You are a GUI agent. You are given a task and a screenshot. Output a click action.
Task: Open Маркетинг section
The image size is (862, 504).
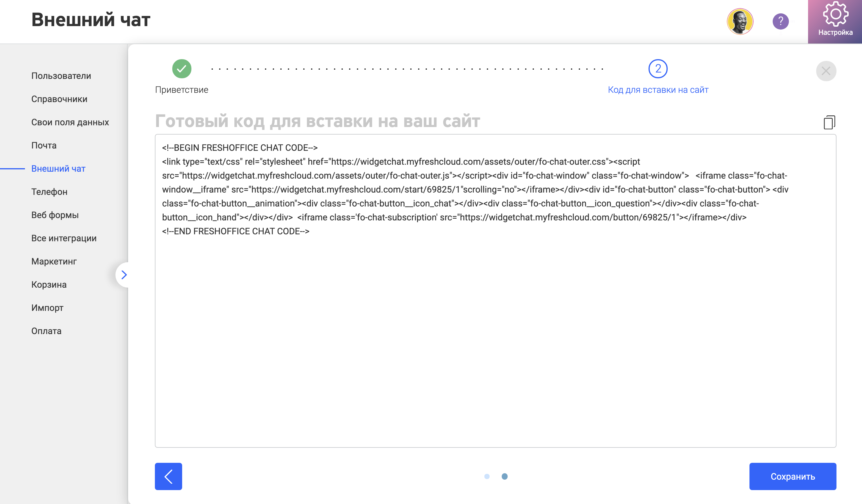54,262
